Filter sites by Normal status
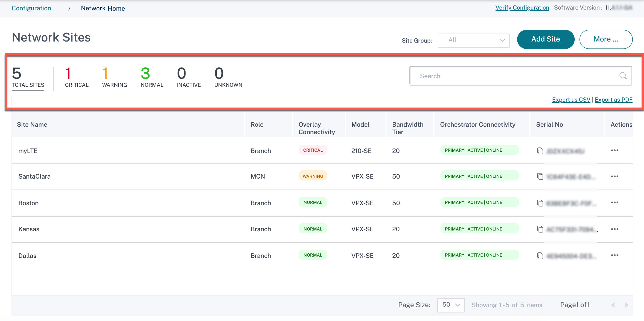Image resolution: width=644 pixels, height=321 pixels. (x=152, y=77)
